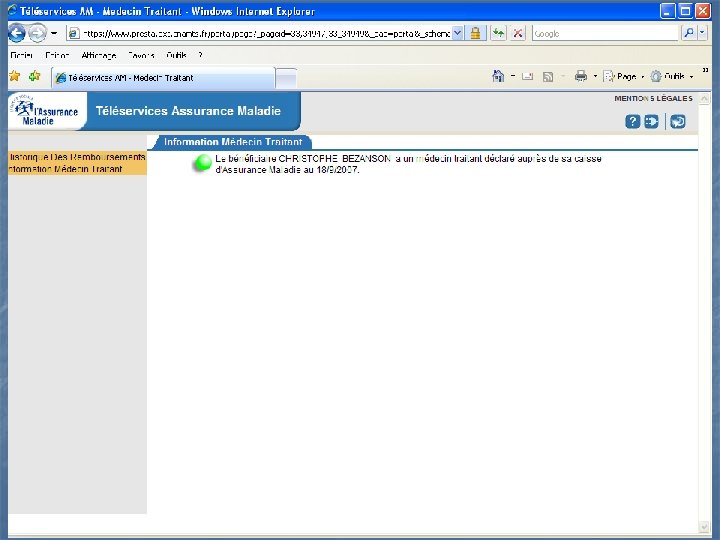The image size is (720, 540).
Task: Open the Print options dropdown arrow
Action: (x=595, y=76)
